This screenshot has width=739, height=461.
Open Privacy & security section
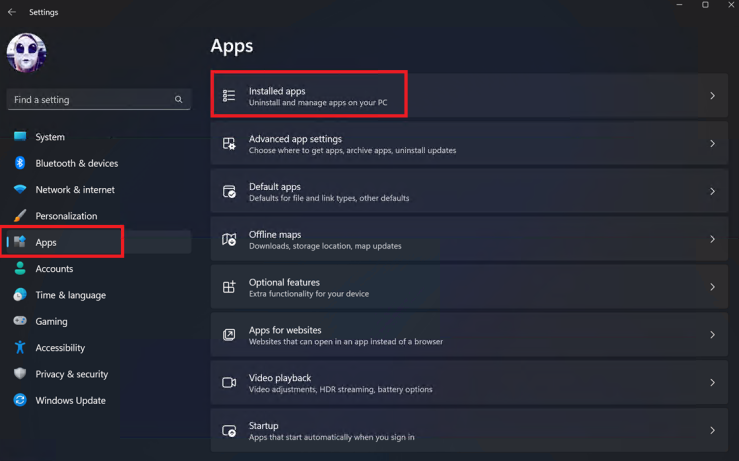click(71, 374)
